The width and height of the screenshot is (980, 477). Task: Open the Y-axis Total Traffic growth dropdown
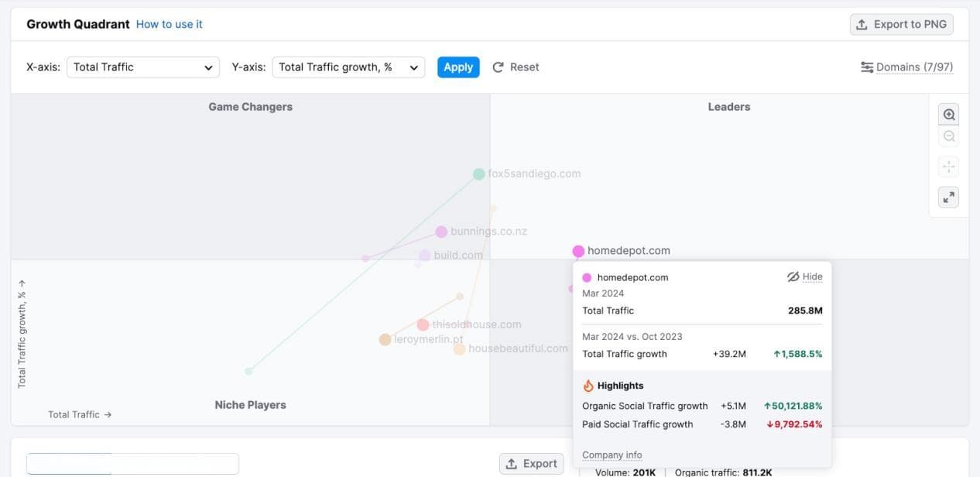(348, 67)
